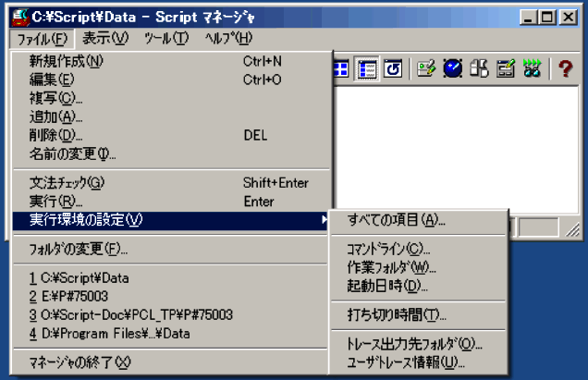Choose マネージャの終了(X) to exit
588x380 pixels.
click(x=171, y=362)
